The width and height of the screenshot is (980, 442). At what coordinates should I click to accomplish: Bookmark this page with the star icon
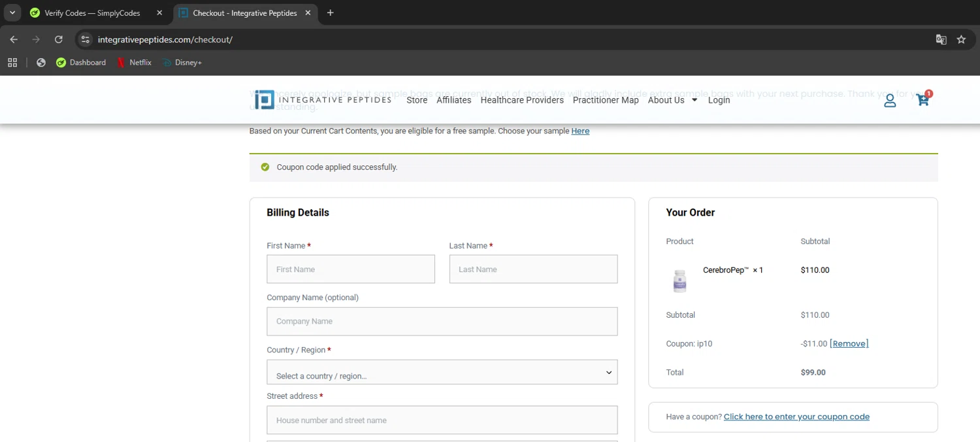click(x=961, y=39)
